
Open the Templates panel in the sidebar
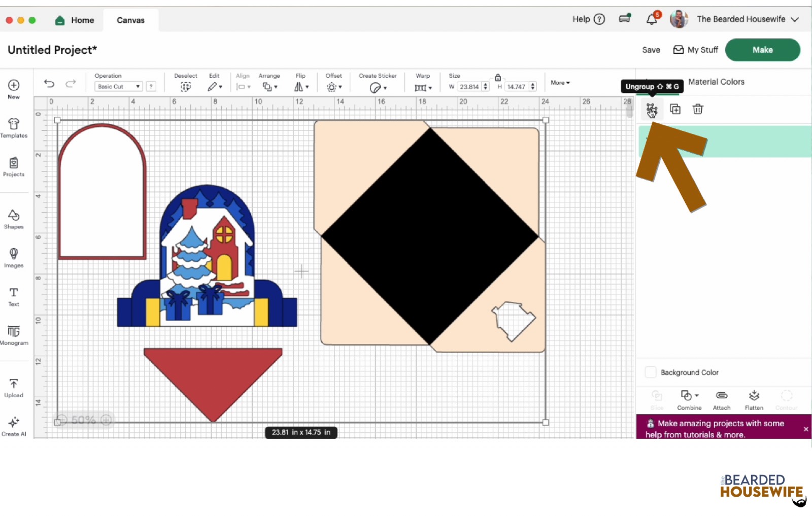click(x=14, y=127)
